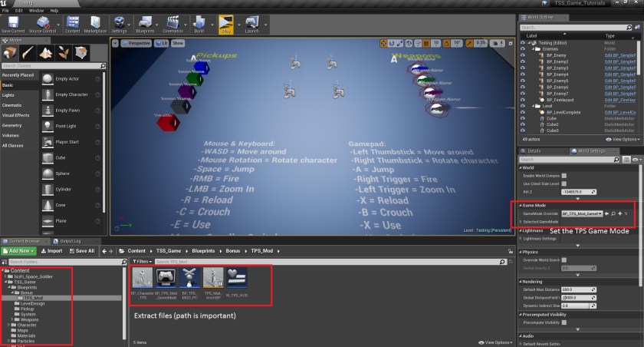Select the Foliage mode icon
Image resolution: width=644 pixels, height=347 pixels.
(x=65, y=53)
